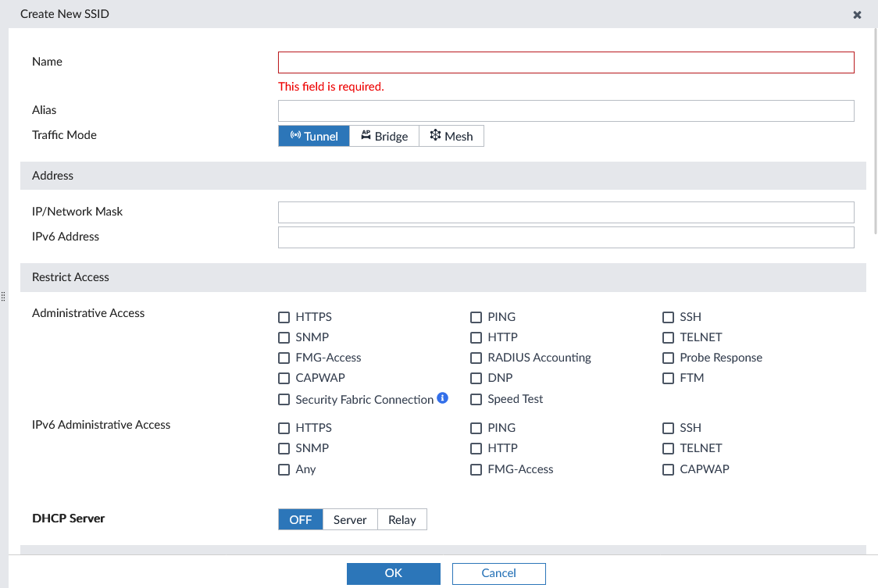Check the Security Fabric Connection box
878x588 pixels.
point(284,399)
